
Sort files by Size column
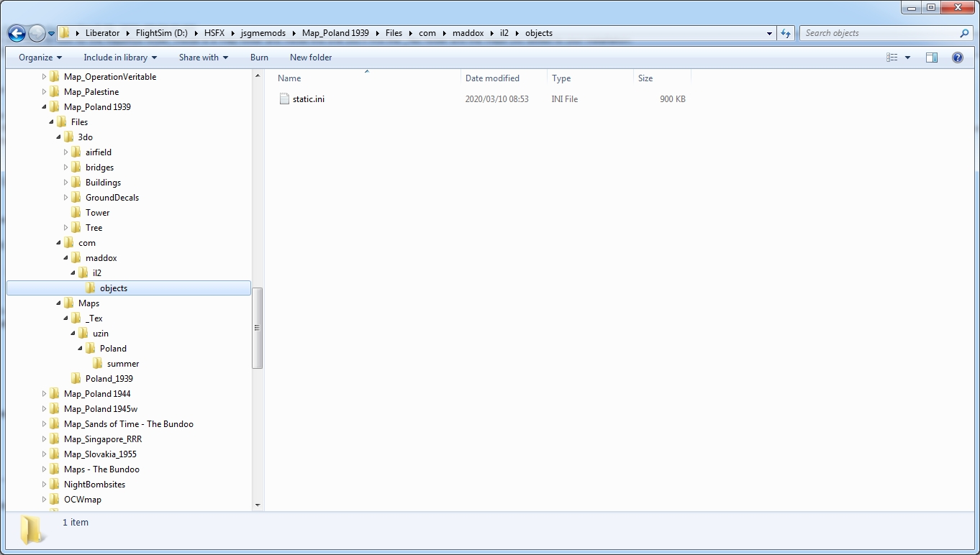[x=662, y=78]
